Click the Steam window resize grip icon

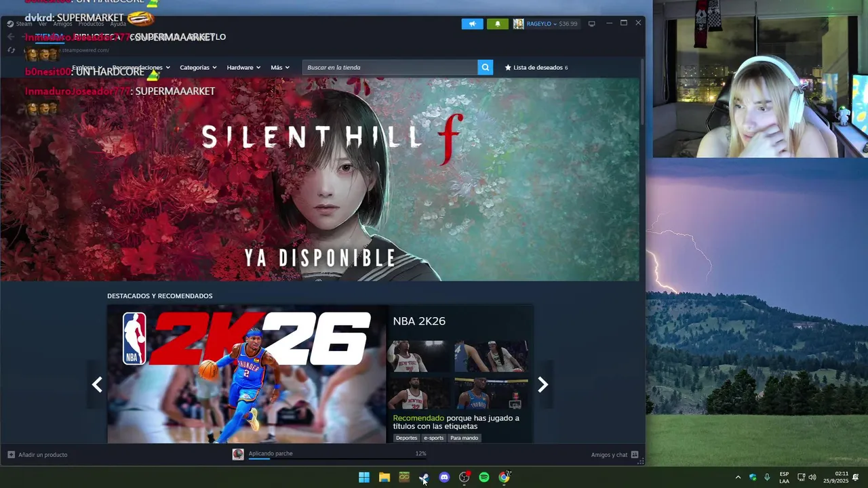tap(640, 462)
